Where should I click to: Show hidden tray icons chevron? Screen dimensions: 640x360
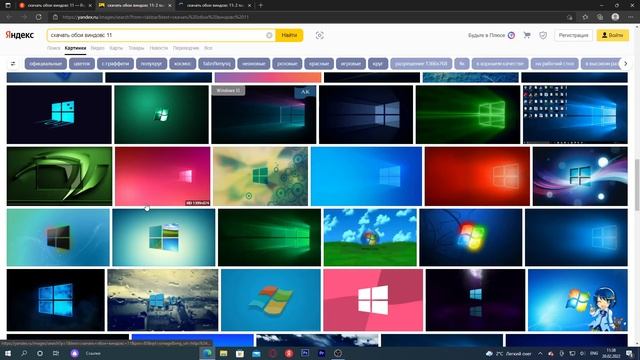click(x=540, y=353)
